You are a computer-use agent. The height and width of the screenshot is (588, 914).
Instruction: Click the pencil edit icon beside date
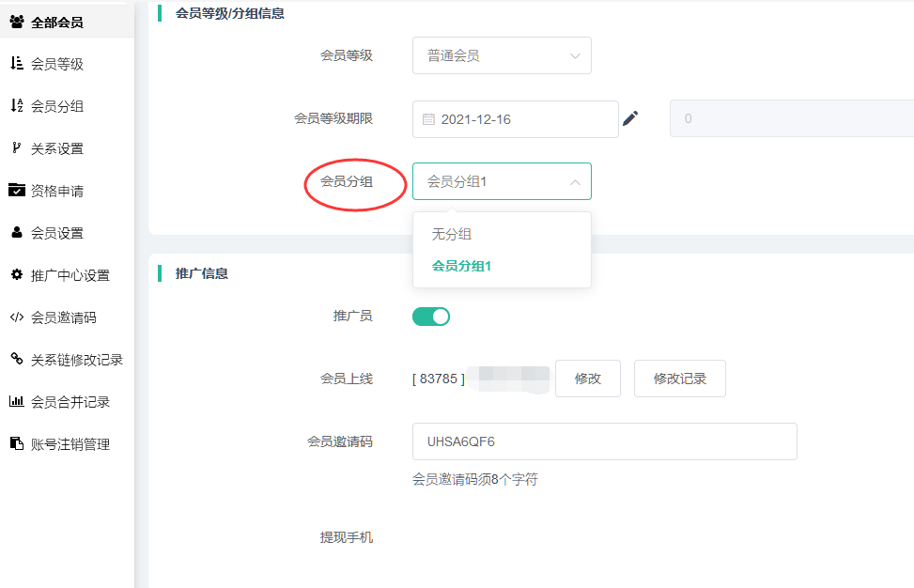click(x=630, y=118)
